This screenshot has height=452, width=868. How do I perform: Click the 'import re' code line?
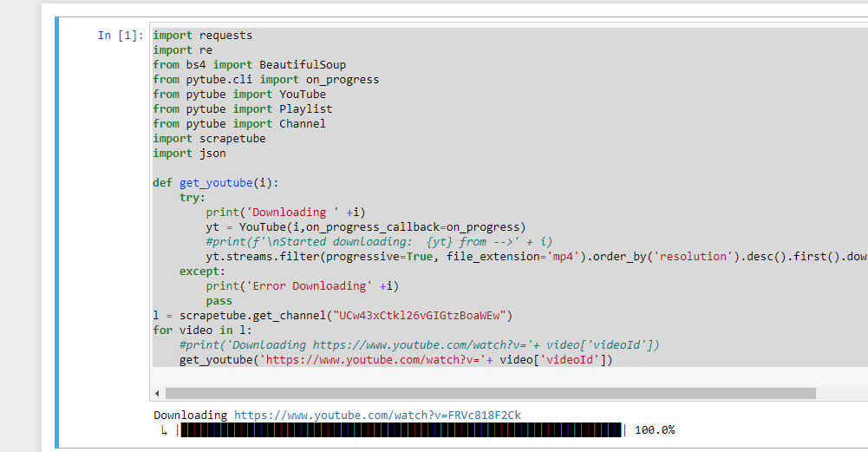[183, 50]
